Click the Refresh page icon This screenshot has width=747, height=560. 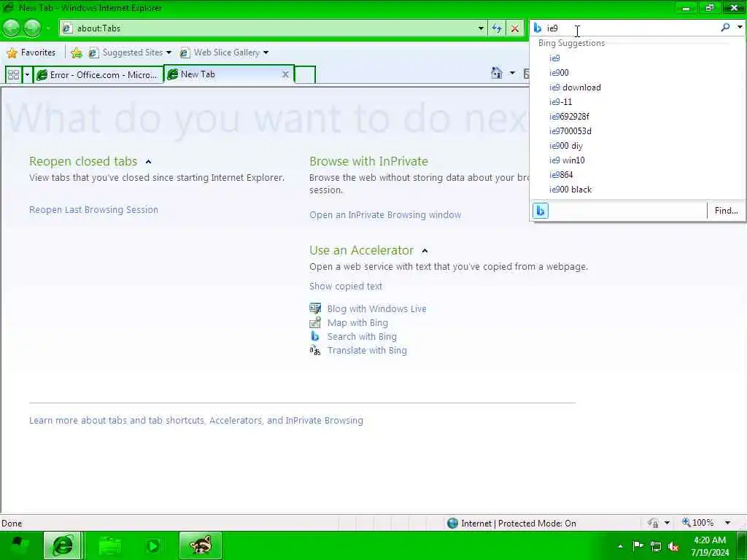tap(497, 28)
